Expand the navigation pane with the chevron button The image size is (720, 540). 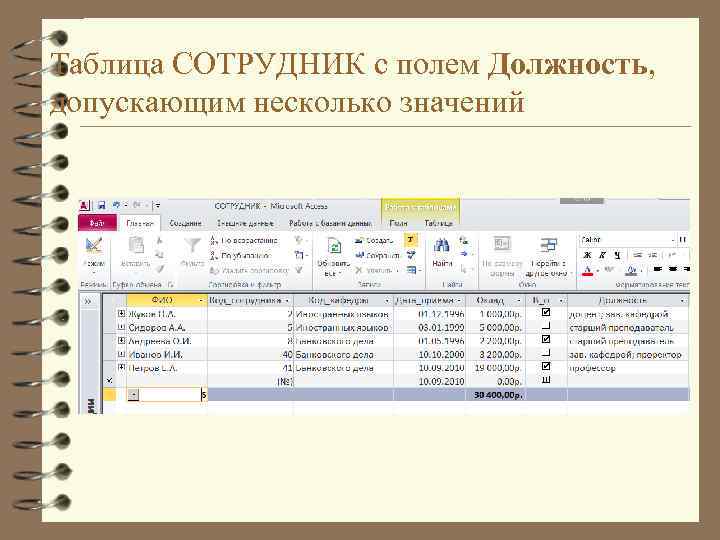(x=87, y=301)
